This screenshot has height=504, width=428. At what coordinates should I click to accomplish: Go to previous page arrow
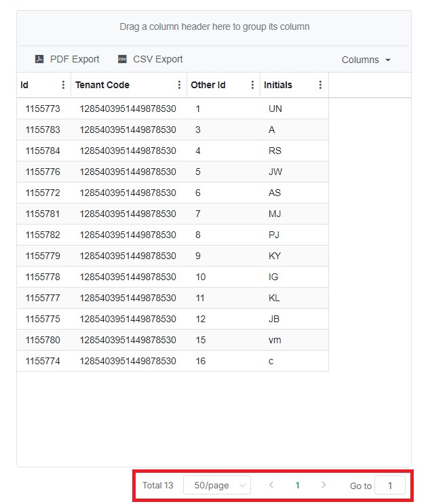[271, 485]
